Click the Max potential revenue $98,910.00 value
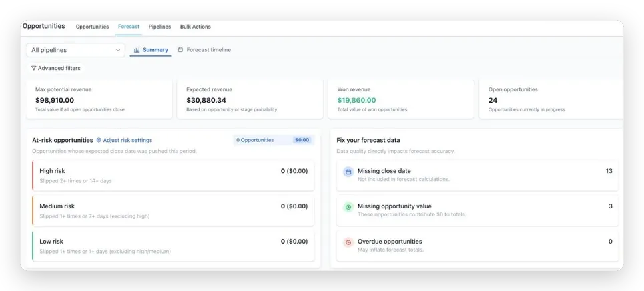 (x=55, y=100)
